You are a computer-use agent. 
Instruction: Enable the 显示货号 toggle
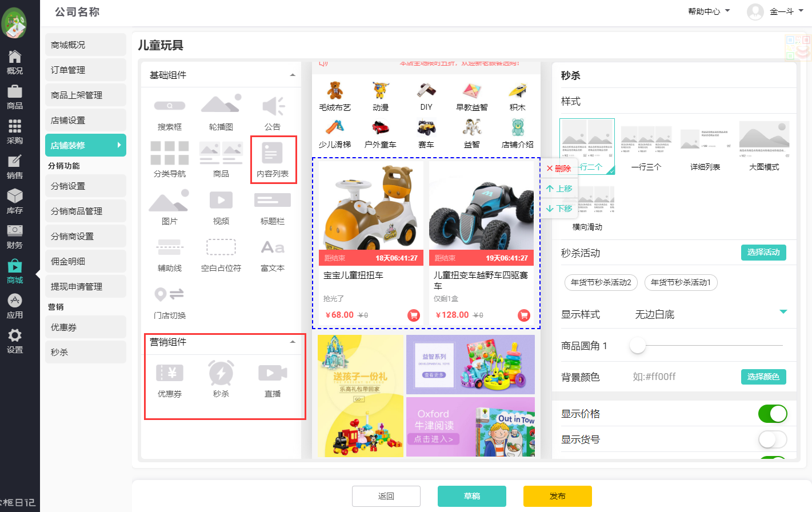point(772,439)
